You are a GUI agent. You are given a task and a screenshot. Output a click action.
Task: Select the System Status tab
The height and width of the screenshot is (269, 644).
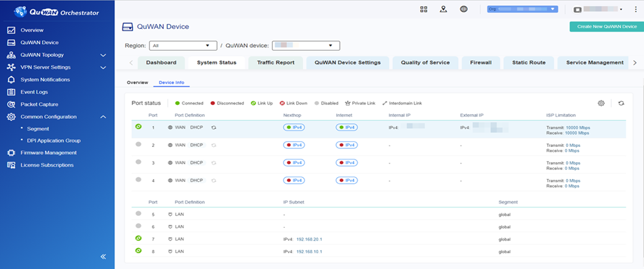click(x=216, y=62)
